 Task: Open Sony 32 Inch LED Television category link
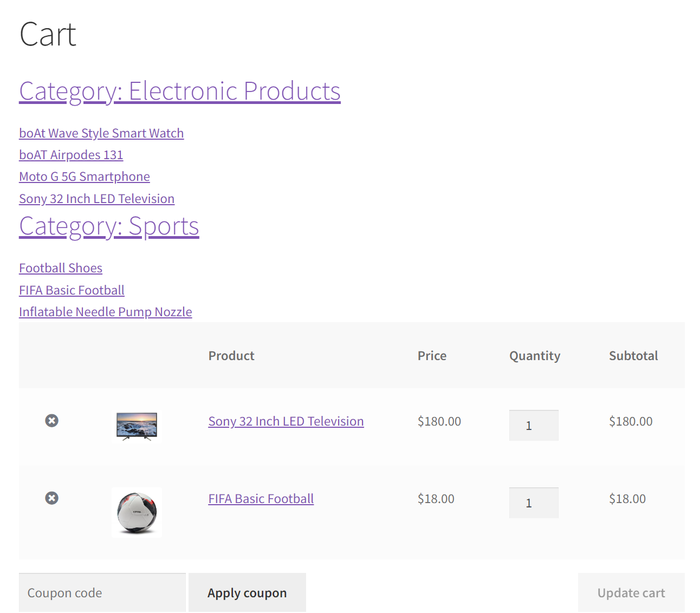click(x=96, y=199)
